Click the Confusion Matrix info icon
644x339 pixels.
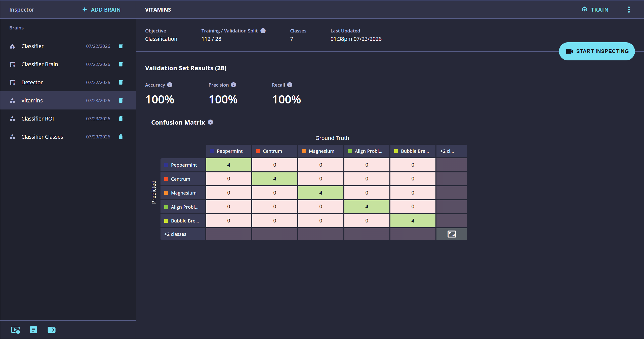click(x=211, y=122)
